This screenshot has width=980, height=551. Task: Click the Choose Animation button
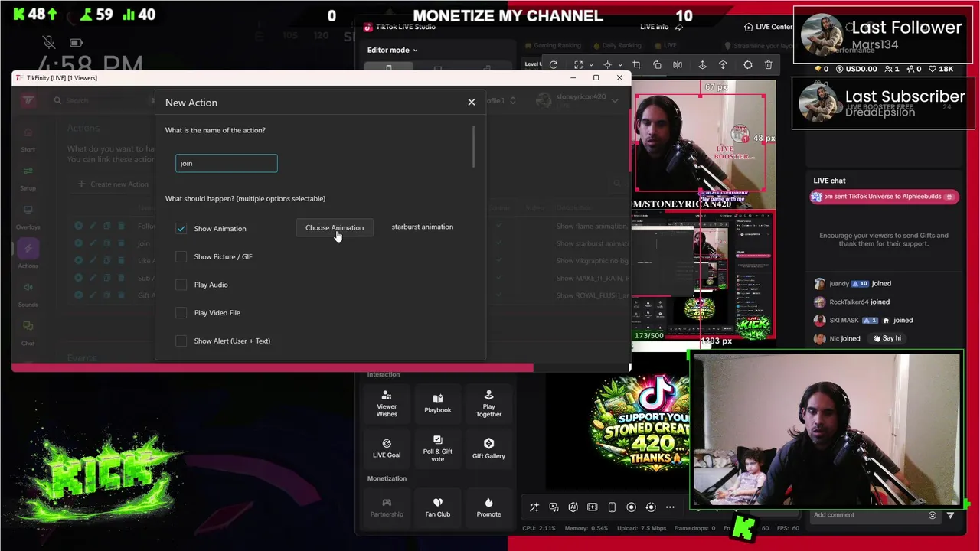tap(335, 227)
